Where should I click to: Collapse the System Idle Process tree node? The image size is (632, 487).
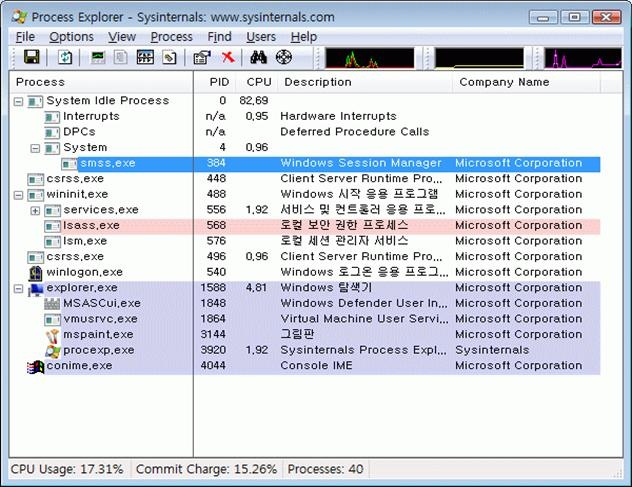coord(19,101)
